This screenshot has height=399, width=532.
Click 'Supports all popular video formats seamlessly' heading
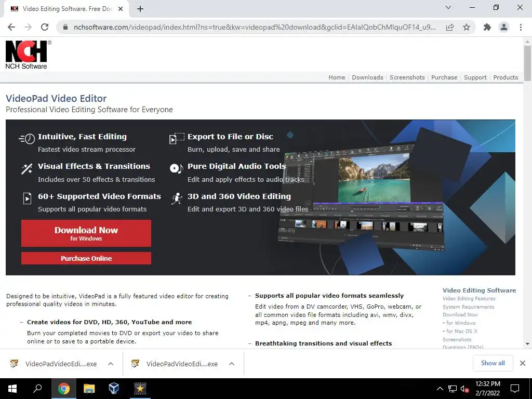(x=329, y=296)
